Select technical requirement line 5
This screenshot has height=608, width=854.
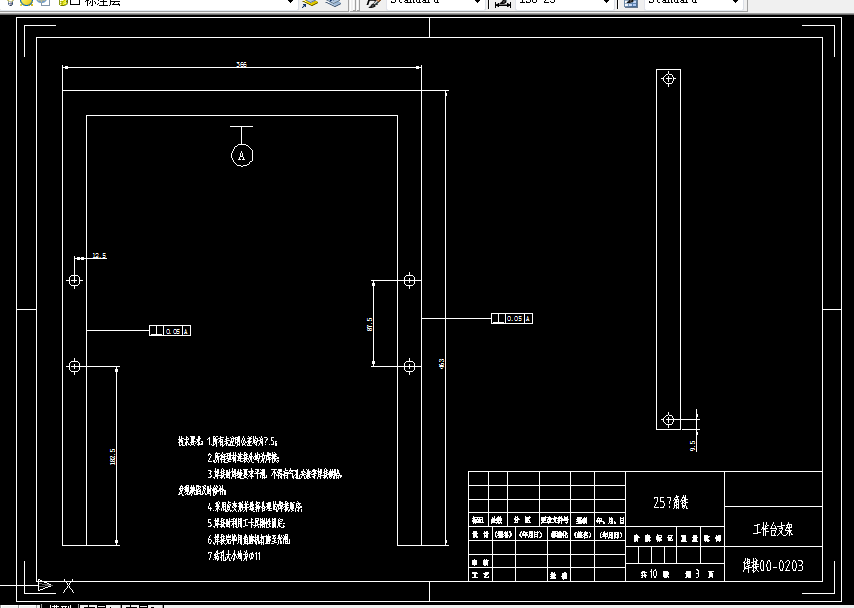pyautogui.click(x=246, y=523)
